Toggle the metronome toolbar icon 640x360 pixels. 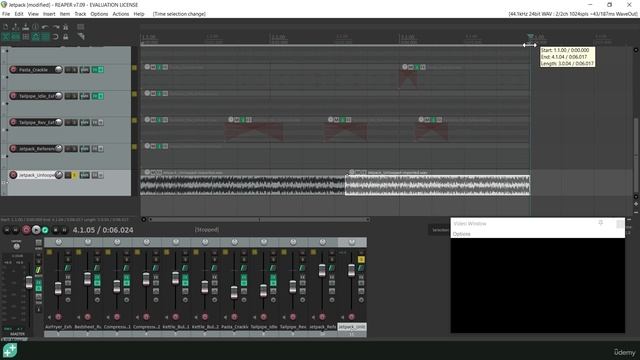65,27
